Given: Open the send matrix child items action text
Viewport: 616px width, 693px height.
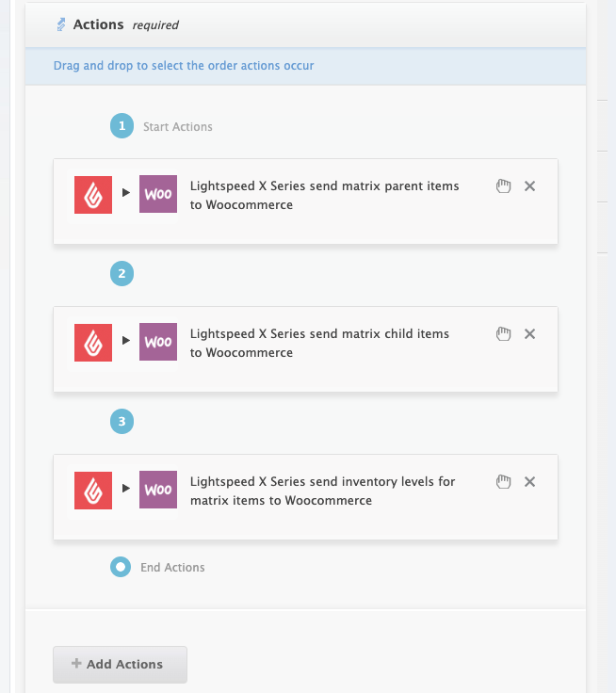Looking at the screenshot, I should coord(319,343).
